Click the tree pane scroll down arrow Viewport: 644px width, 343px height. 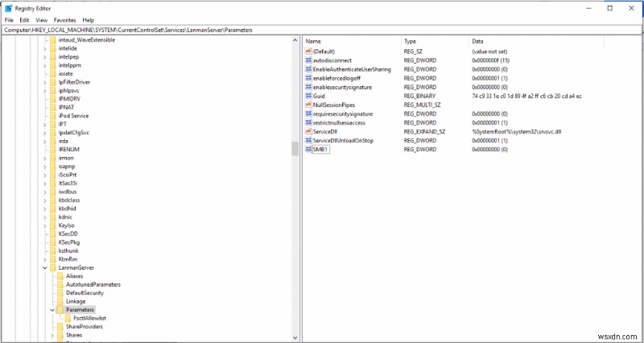[295, 337]
